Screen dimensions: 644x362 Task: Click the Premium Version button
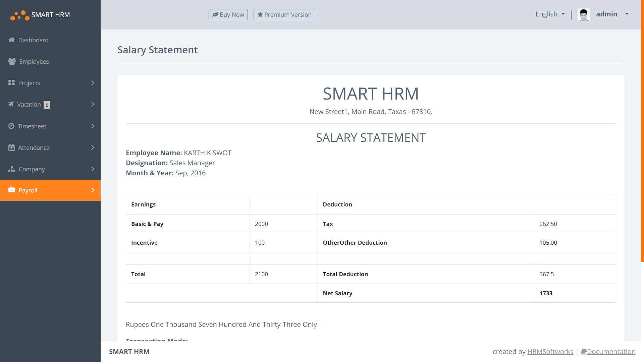pos(284,14)
